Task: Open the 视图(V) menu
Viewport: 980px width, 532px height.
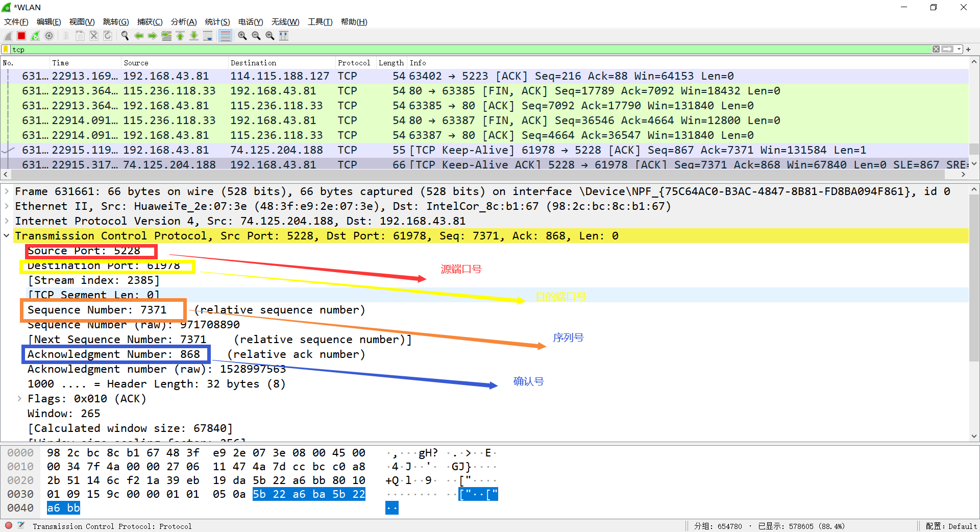Action: pos(82,22)
